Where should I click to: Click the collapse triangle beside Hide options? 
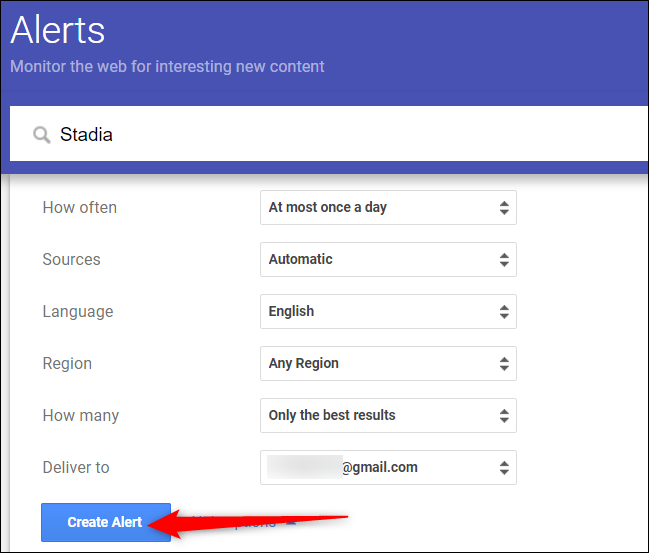pos(292,521)
